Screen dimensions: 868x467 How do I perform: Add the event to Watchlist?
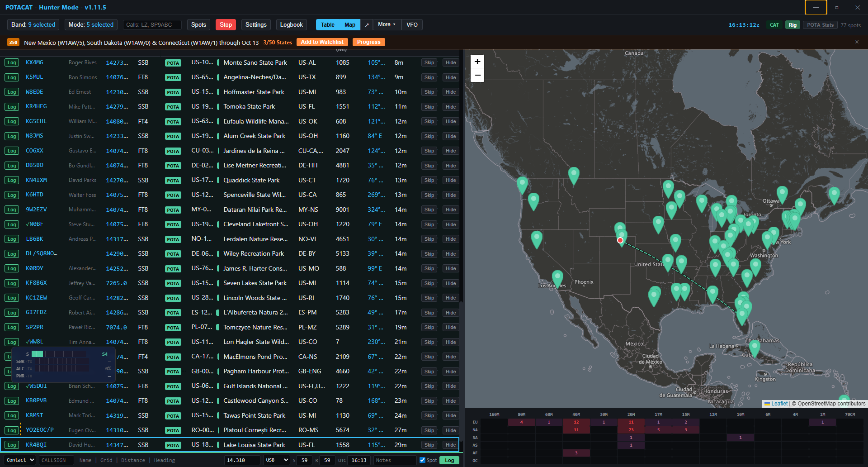click(322, 42)
